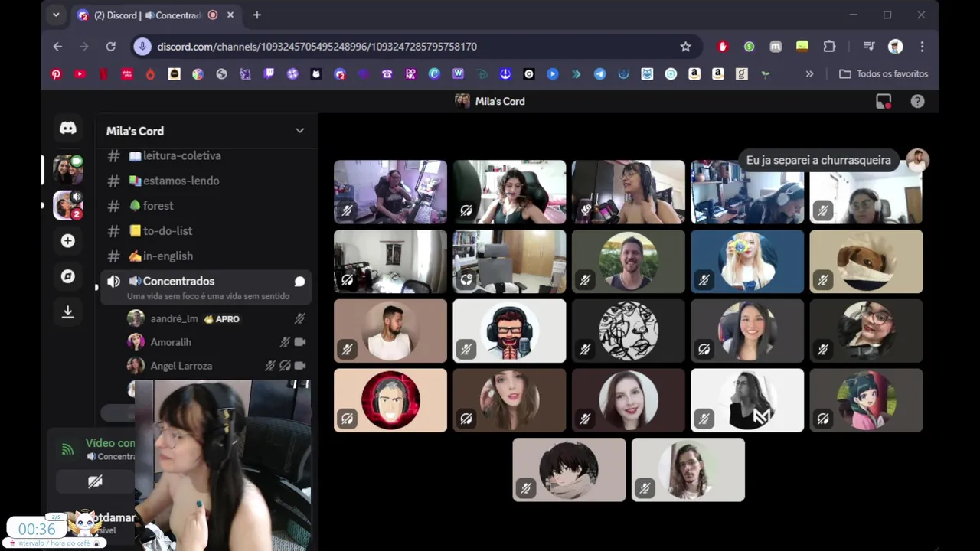This screenshot has width=980, height=551.
Task: Open the Pinterest bookmark
Action: [x=56, y=74]
